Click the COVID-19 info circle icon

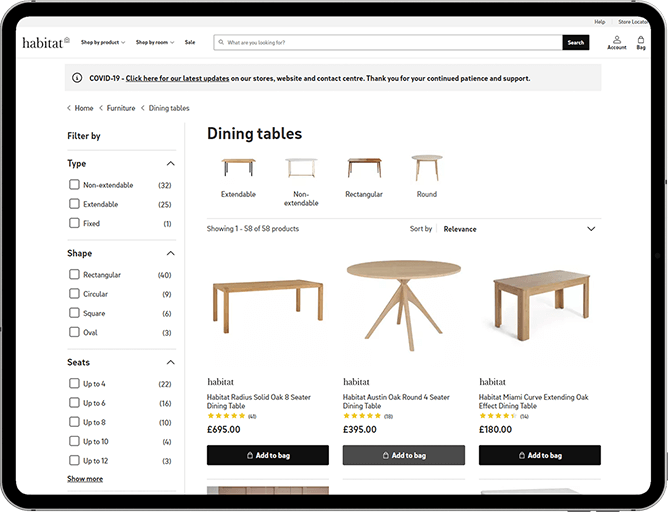pyautogui.click(x=77, y=78)
